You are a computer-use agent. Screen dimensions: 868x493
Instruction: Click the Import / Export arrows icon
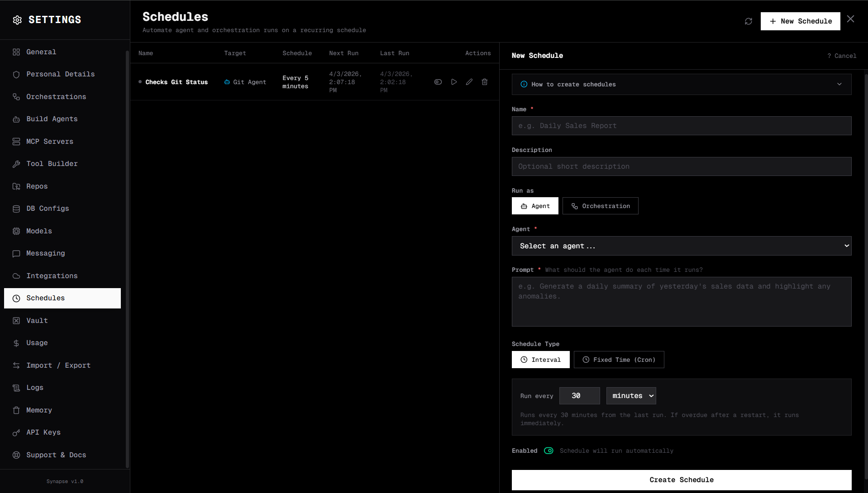[x=16, y=365]
